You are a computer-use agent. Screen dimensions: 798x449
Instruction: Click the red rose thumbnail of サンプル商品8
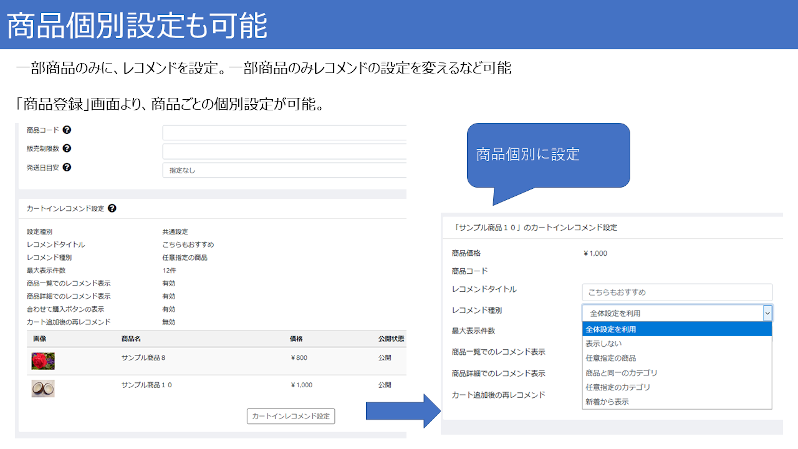pyautogui.click(x=43, y=361)
